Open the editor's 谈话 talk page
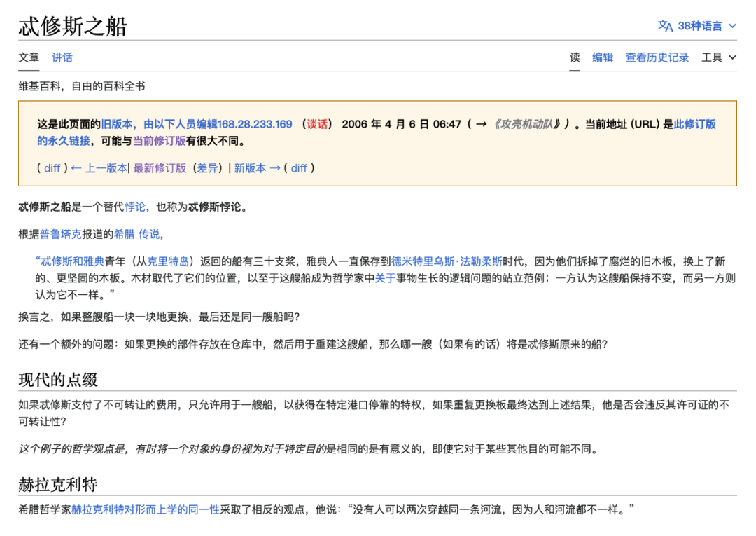This screenshot has height=536, width=756. tap(317, 123)
